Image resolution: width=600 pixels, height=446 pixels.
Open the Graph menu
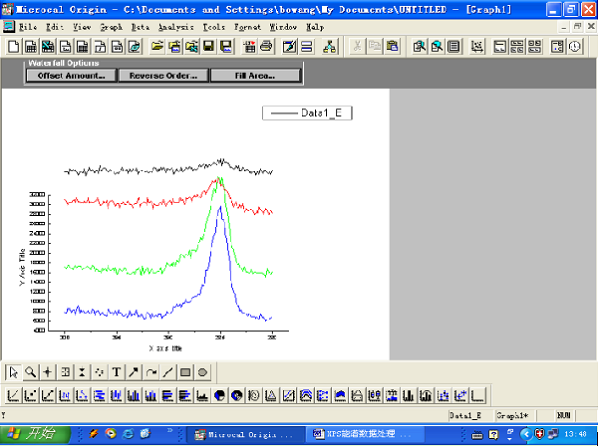[x=112, y=27]
